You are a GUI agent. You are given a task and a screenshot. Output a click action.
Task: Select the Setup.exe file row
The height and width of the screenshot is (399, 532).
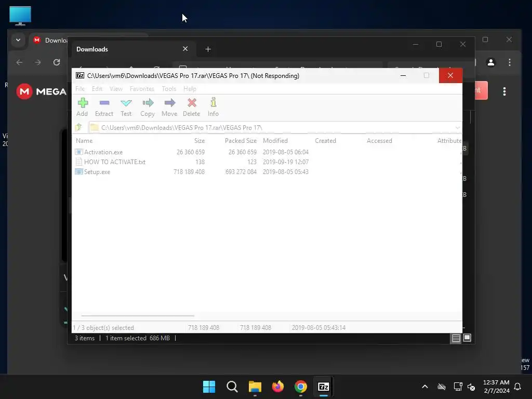coord(192,171)
